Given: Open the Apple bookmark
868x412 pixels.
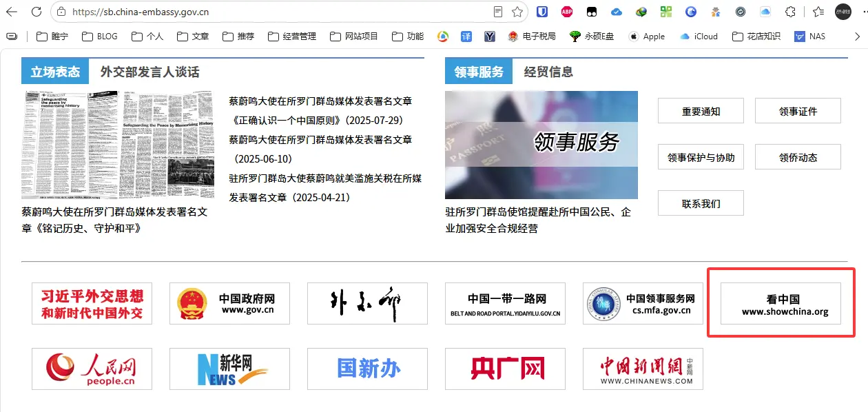Looking at the screenshot, I should (646, 36).
